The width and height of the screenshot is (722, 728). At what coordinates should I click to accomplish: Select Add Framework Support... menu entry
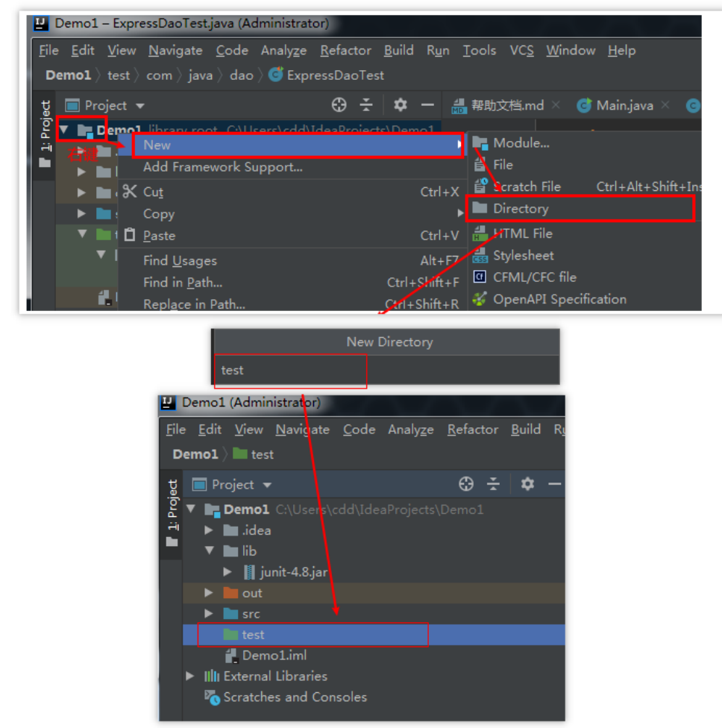[292, 166]
